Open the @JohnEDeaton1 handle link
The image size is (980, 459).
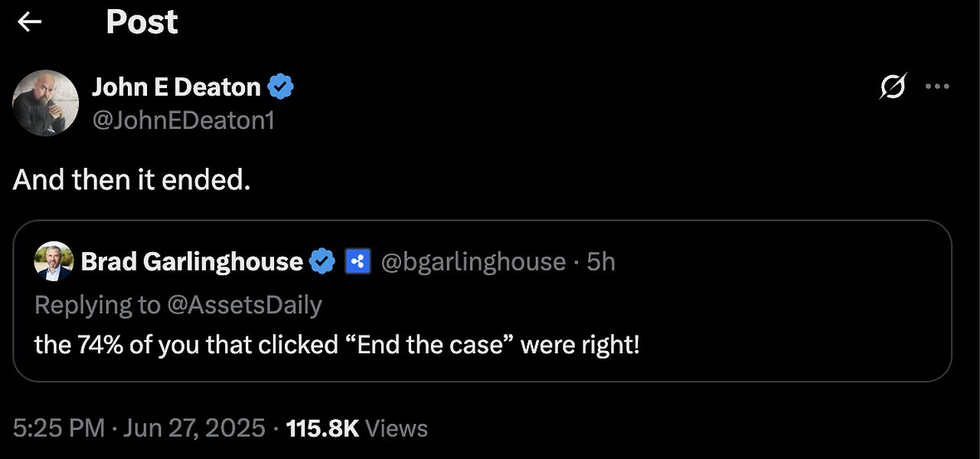pyautogui.click(x=183, y=120)
